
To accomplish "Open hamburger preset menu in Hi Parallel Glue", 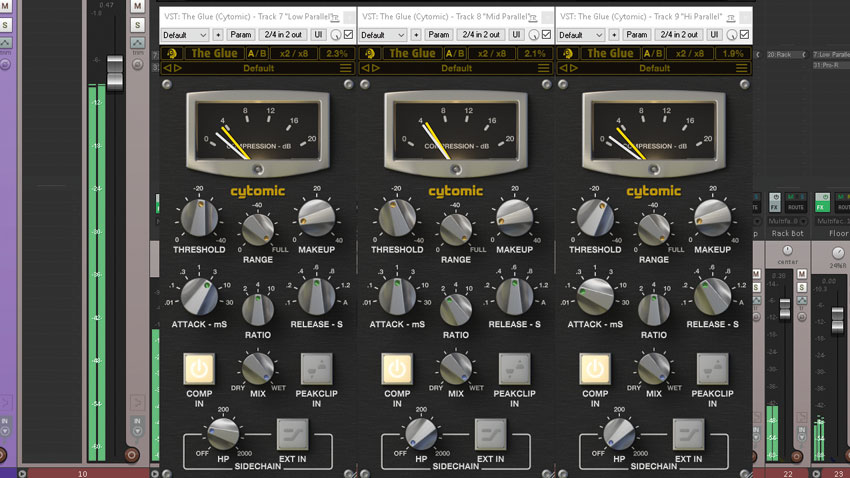I will click(741, 68).
